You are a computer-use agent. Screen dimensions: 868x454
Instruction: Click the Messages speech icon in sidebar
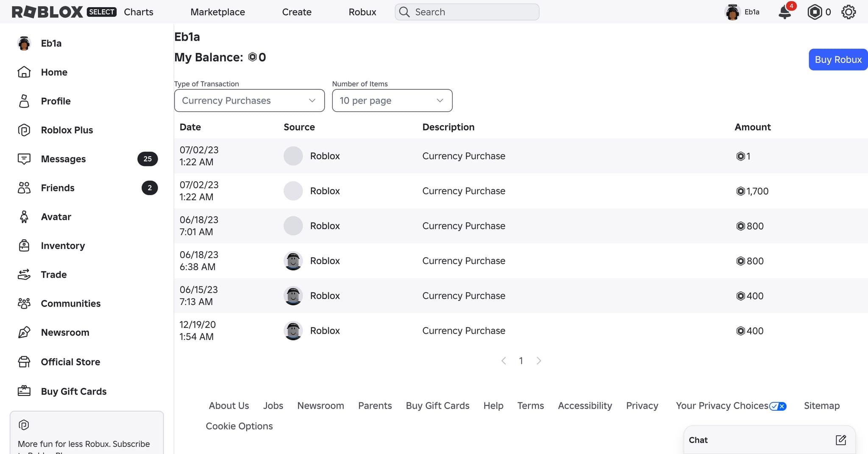[x=24, y=159]
